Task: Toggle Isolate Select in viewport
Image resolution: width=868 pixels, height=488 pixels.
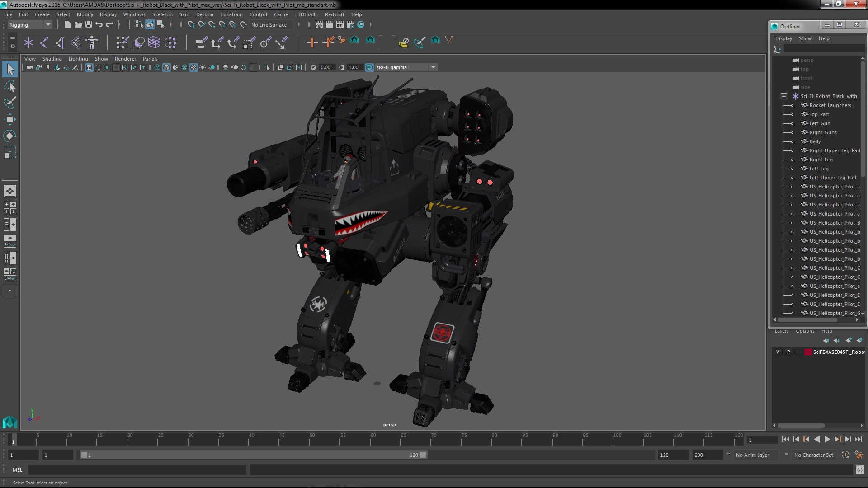Action: [x=267, y=67]
